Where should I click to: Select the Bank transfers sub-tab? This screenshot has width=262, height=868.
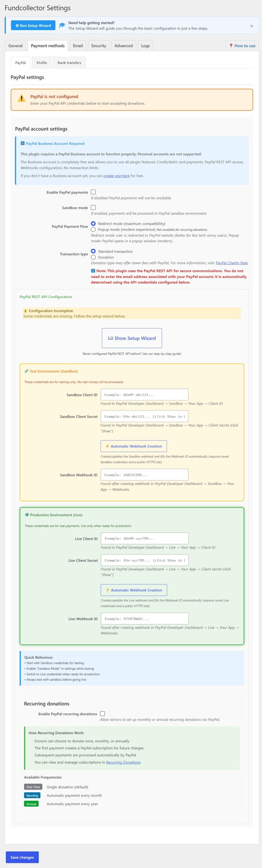69,63
